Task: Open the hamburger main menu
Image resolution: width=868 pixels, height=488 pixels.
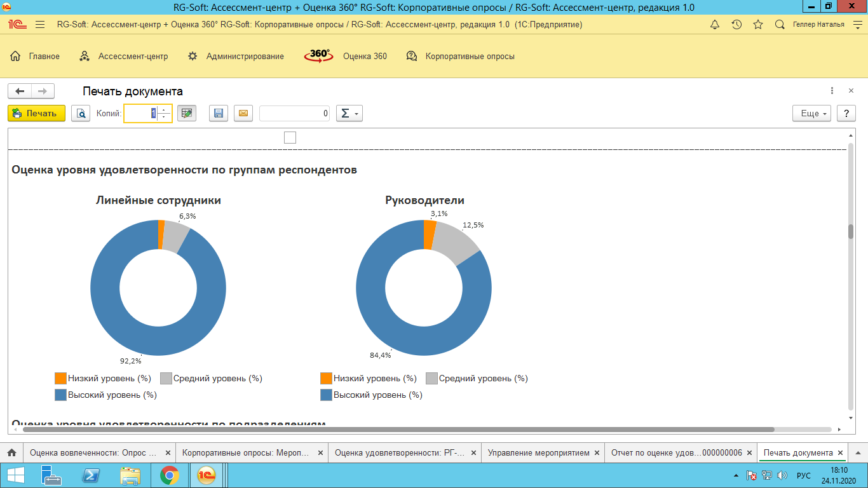Action: 40,25
